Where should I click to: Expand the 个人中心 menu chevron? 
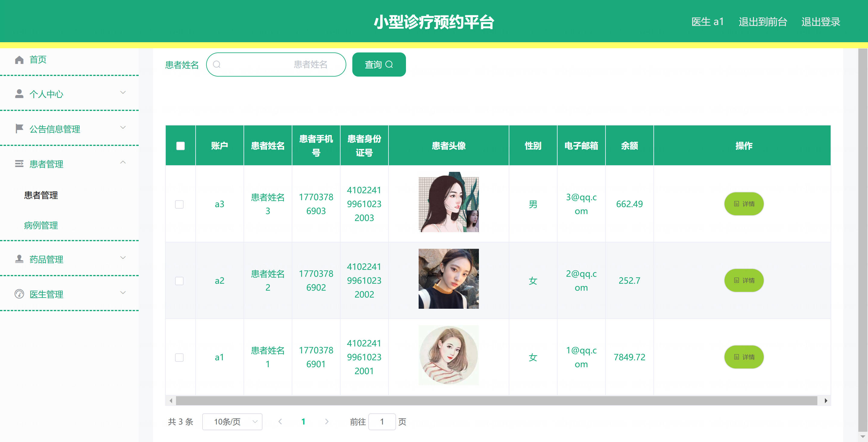point(123,92)
